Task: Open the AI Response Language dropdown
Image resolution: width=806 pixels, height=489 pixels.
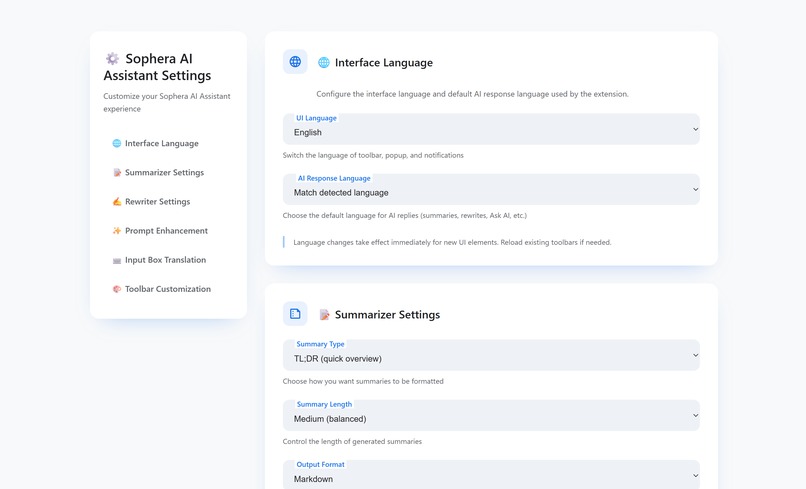Action: point(491,189)
